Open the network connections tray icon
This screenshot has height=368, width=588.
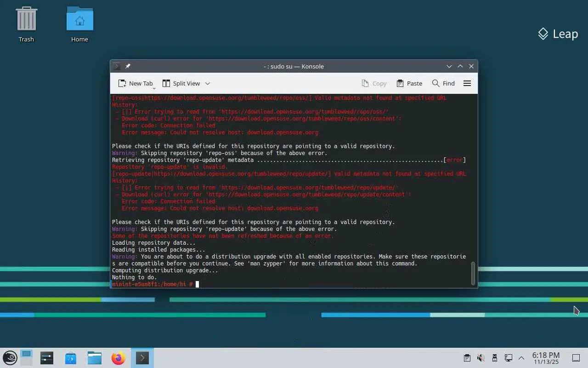508,358
